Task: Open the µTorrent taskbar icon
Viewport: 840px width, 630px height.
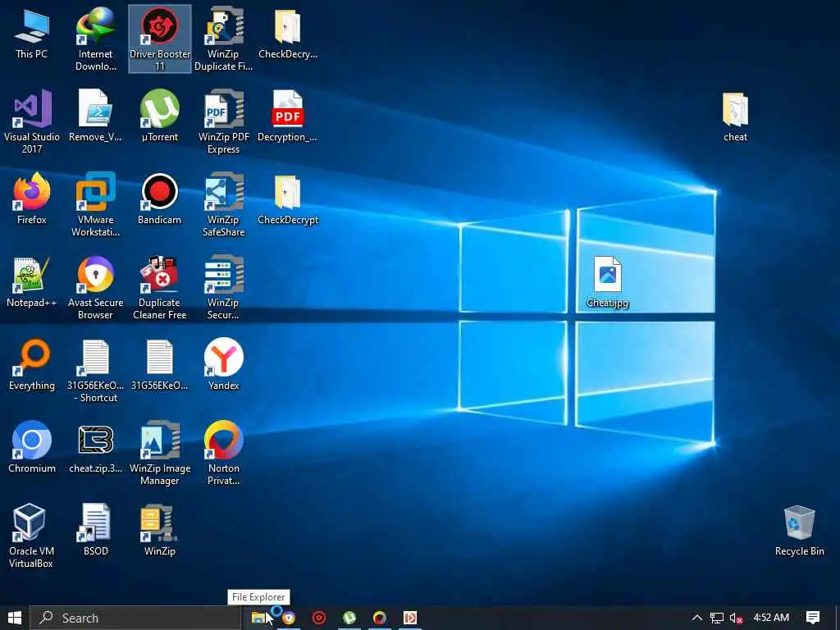Action: pos(349,618)
